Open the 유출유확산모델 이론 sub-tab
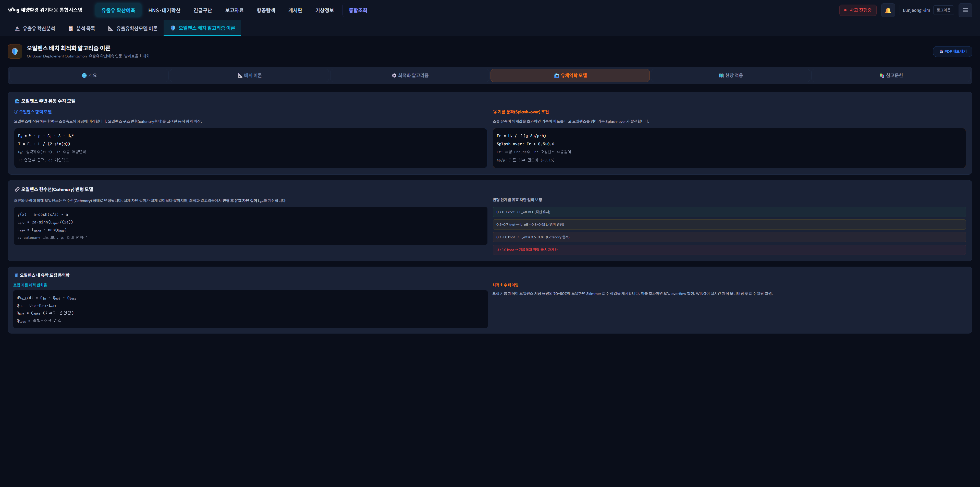980x487 pixels. click(x=132, y=29)
